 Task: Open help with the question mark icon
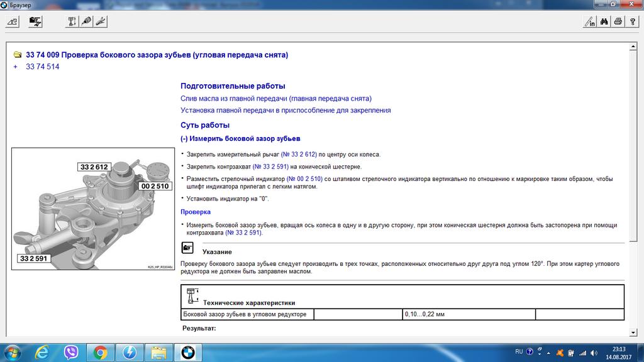tap(632, 21)
